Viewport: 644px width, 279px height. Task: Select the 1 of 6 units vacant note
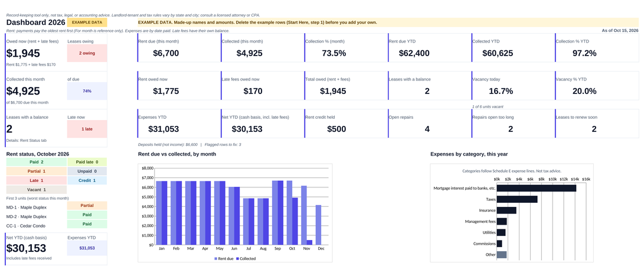click(x=488, y=106)
